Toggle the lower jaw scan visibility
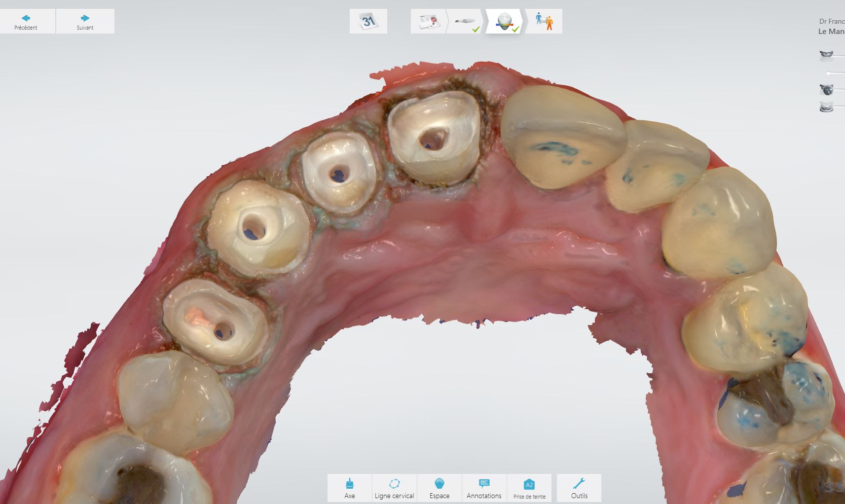The image size is (845, 504). coord(826,107)
